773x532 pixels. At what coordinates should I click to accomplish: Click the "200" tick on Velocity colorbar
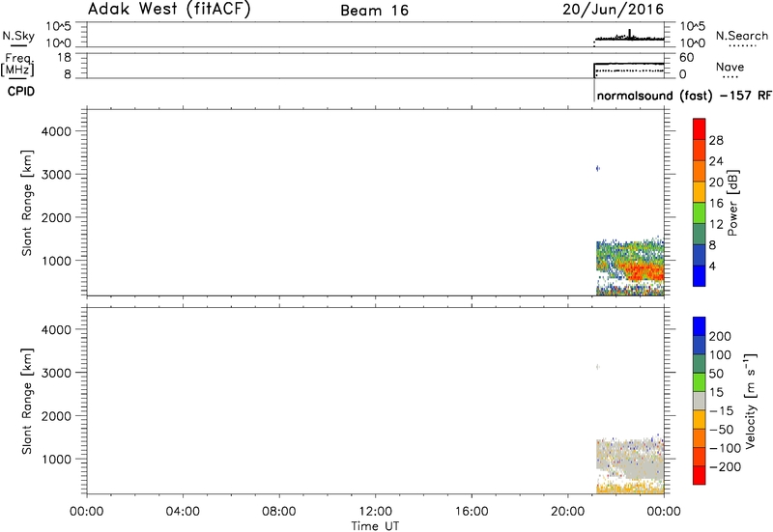[x=720, y=336]
